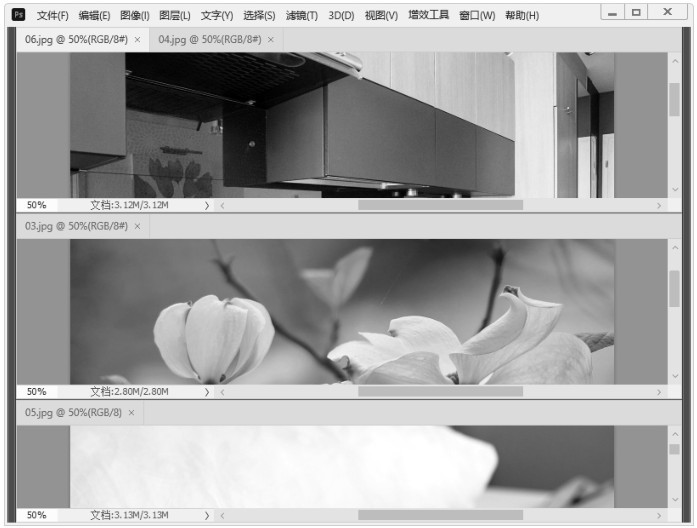Click scroll-right arrow in 05.jpg window
This screenshot has height=528, width=697.
tap(659, 516)
